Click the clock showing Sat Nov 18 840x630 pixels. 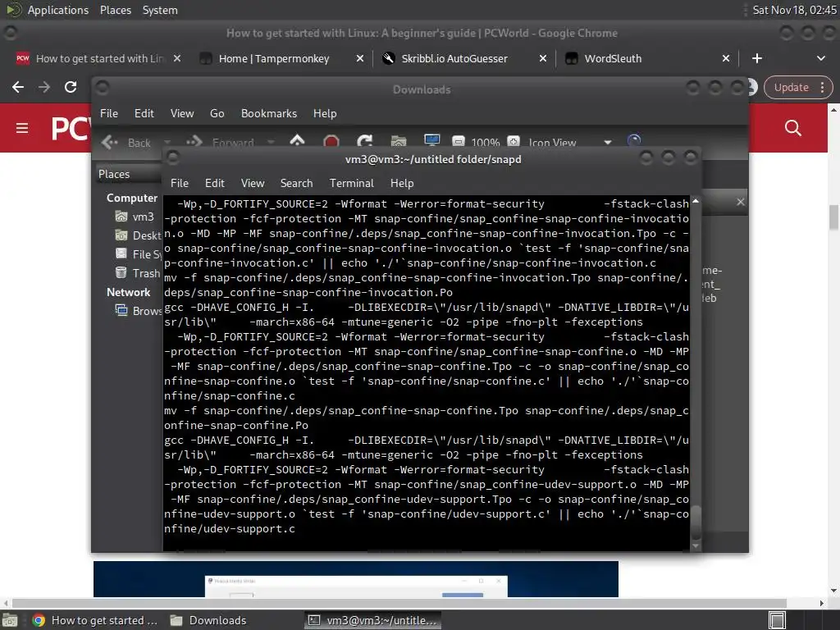(794, 10)
